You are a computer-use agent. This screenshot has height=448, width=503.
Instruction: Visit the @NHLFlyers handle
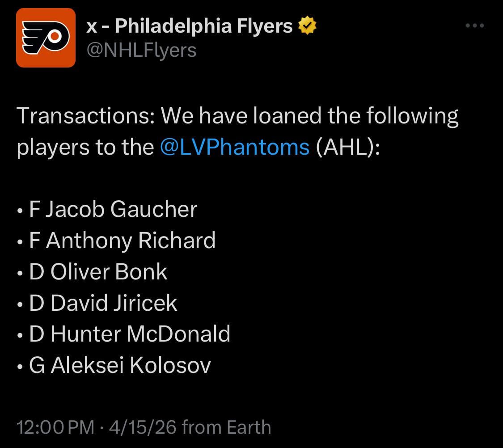coord(141,50)
